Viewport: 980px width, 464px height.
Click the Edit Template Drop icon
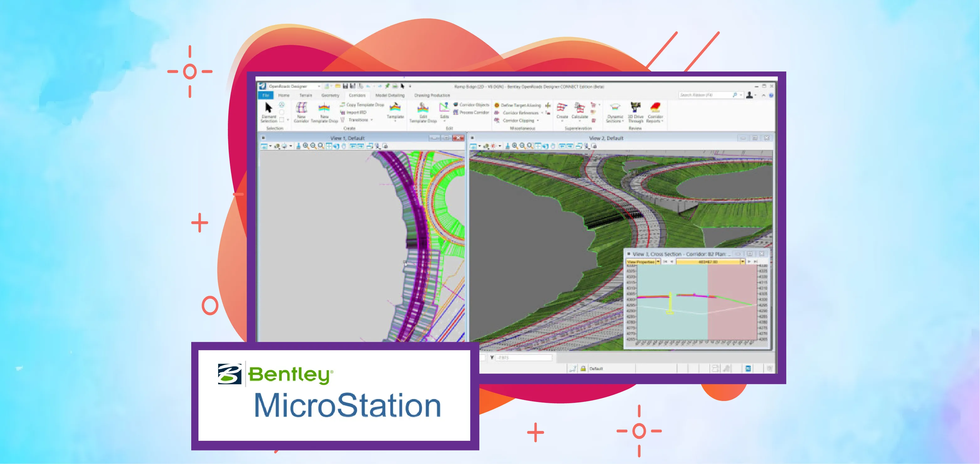(423, 108)
